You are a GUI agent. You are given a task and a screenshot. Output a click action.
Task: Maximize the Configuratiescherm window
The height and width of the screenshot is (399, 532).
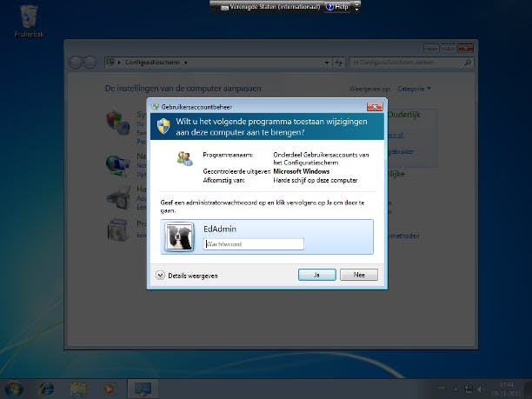(x=448, y=48)
